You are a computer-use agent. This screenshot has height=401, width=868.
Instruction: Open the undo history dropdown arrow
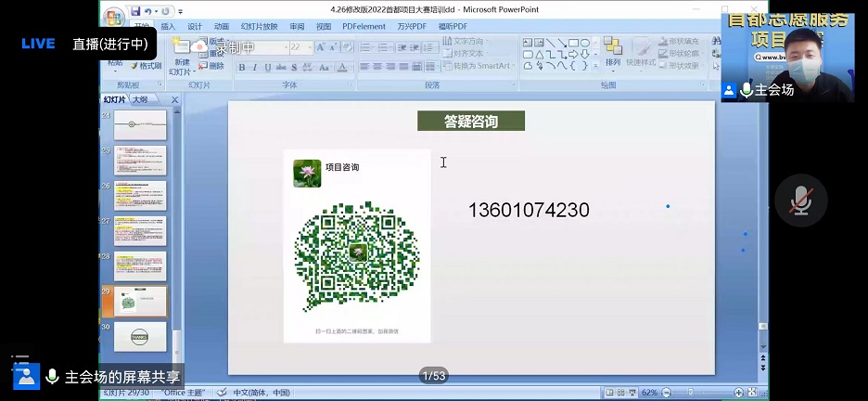[156, 10]
